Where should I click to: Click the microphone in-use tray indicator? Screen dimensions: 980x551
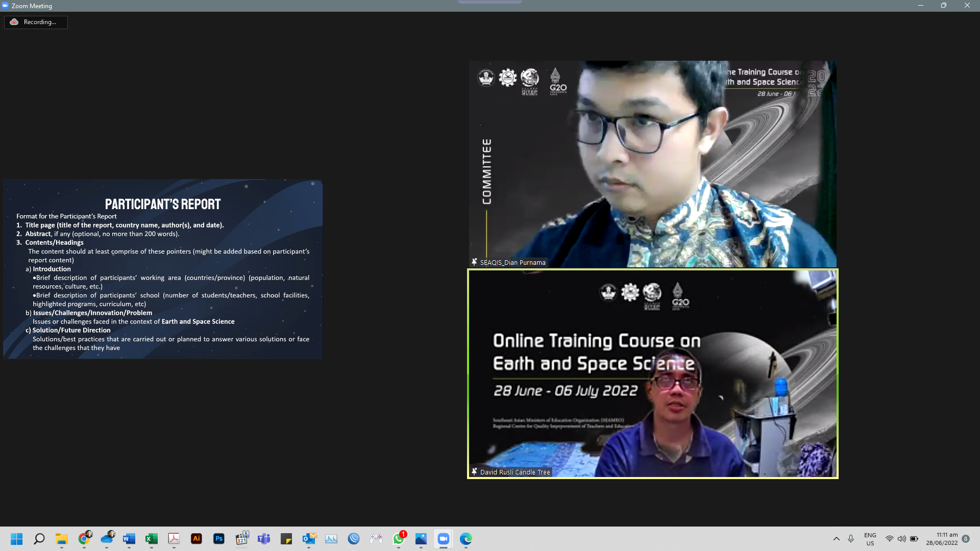click(851, 539)
